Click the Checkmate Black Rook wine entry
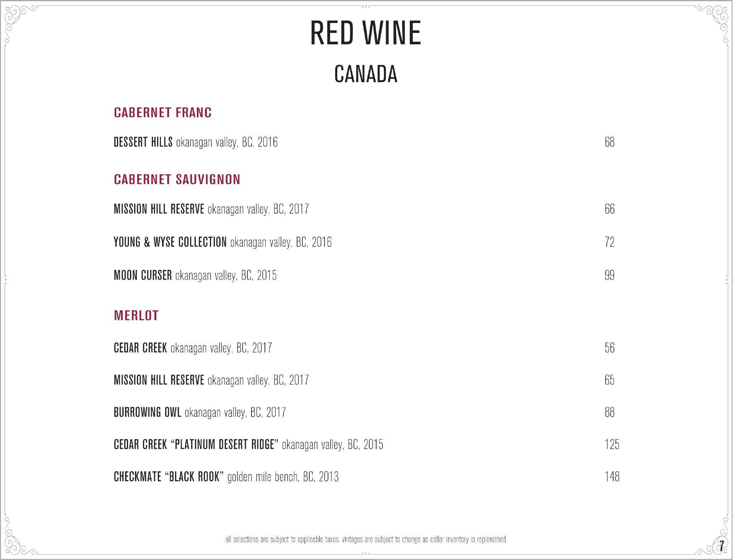 [x=226, y=477]
